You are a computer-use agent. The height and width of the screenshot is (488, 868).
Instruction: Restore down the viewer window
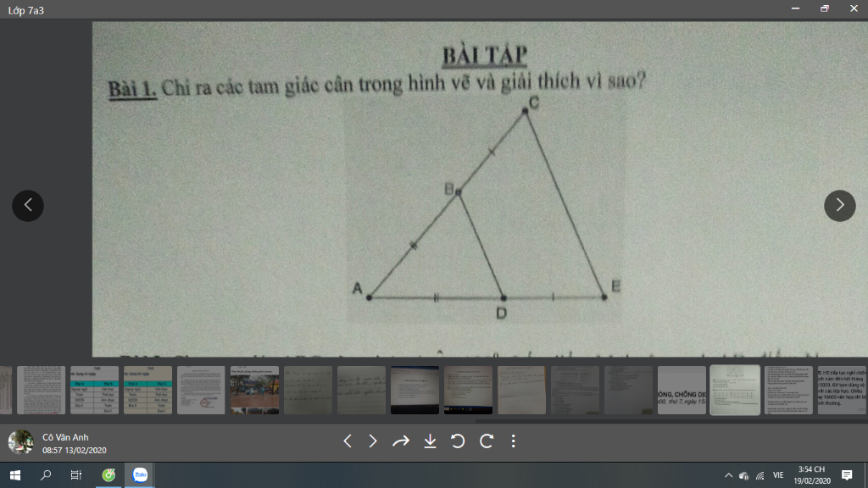(824, 8)
